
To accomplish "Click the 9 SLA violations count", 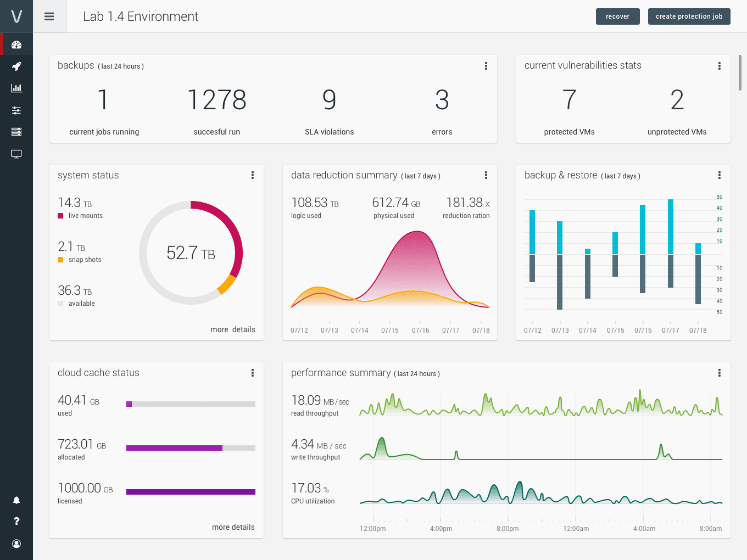I will 329,100.
